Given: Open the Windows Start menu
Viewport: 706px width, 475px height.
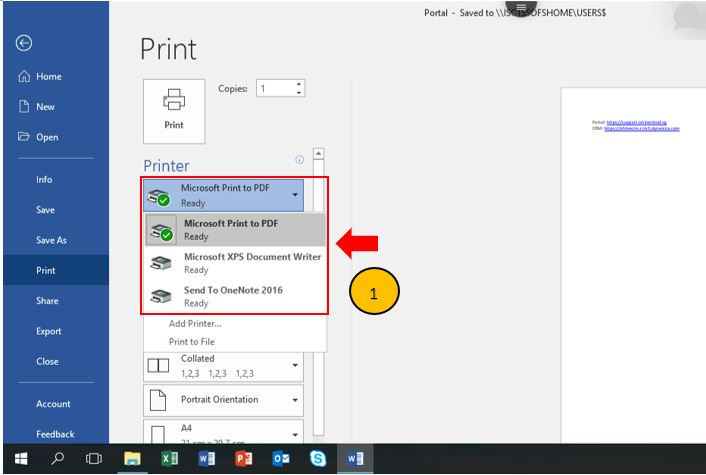Looking at the screenshot, I should coord(21,459).
